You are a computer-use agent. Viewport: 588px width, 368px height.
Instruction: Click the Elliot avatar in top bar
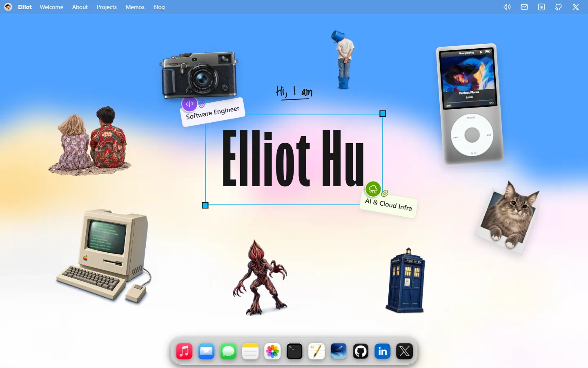click(8, 7)
